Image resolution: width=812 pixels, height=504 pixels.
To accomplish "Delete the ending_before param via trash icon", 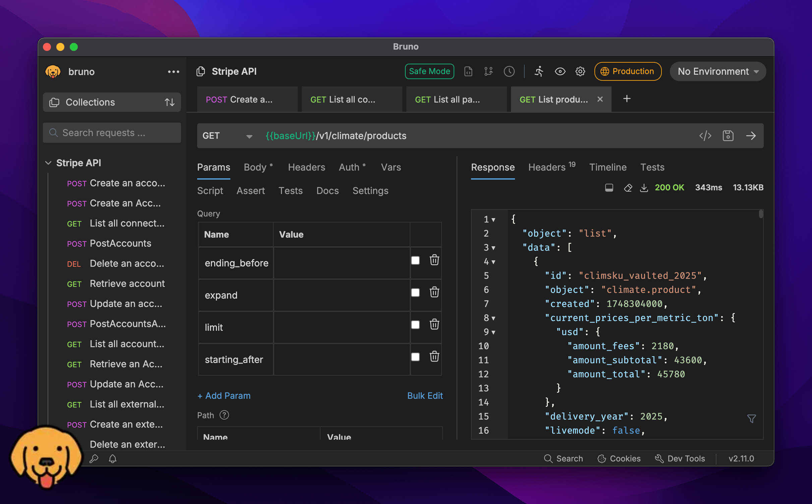I will click(x=434, y=260).
